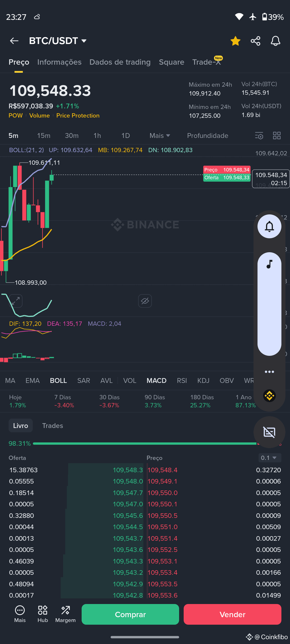Open the share icon
This screenshot has height=644, width=290.
255,41
